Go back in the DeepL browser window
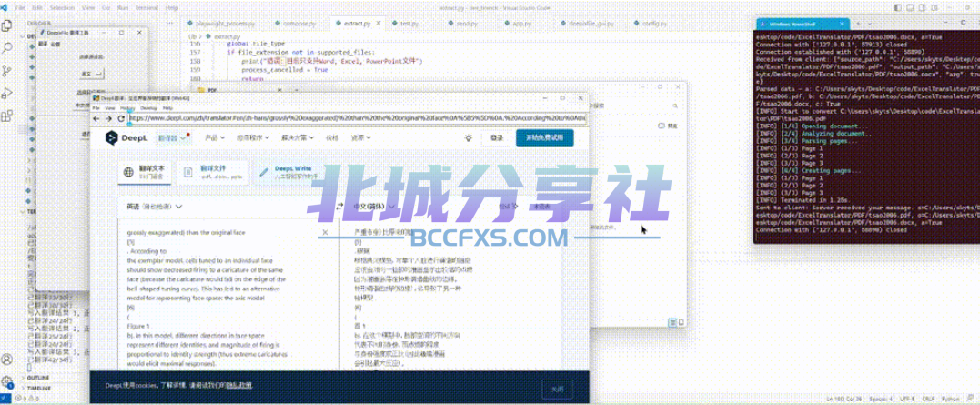Screen dimensions: 980x405 (x=96, y=118)
